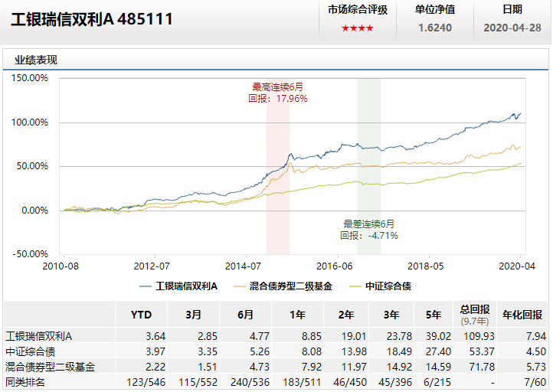Click the 0.00% y-axis label

coord(34,211)
